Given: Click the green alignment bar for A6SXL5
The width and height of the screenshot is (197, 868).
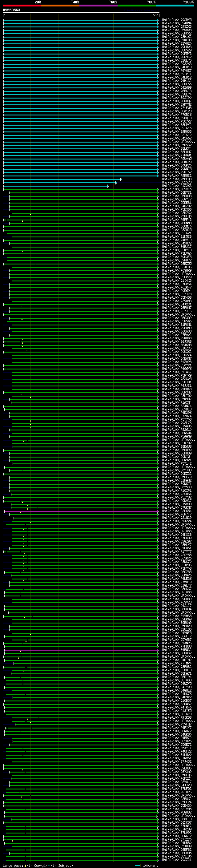Looking at the screenshot, I should [81, 189].
